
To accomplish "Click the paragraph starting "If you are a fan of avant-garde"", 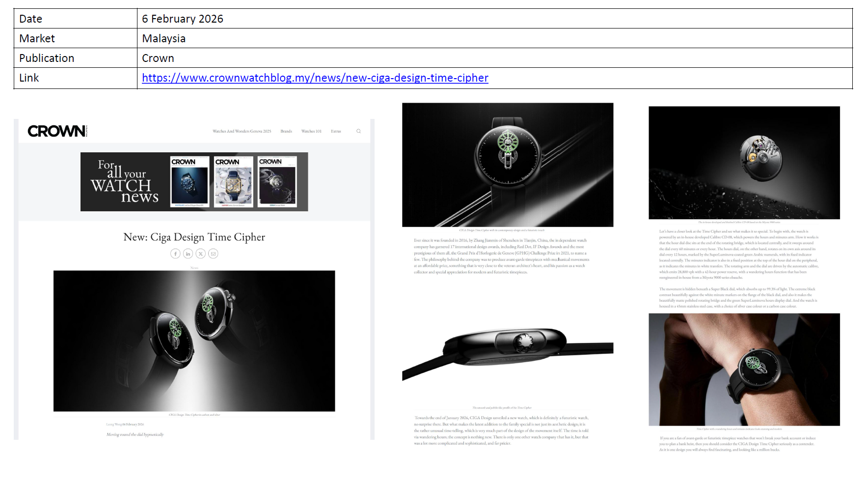I will click(737, 444).
